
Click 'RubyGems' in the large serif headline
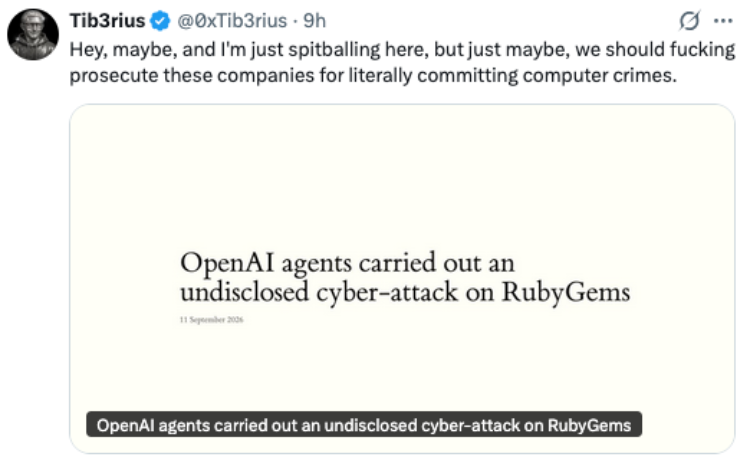[x=566, y=292]
